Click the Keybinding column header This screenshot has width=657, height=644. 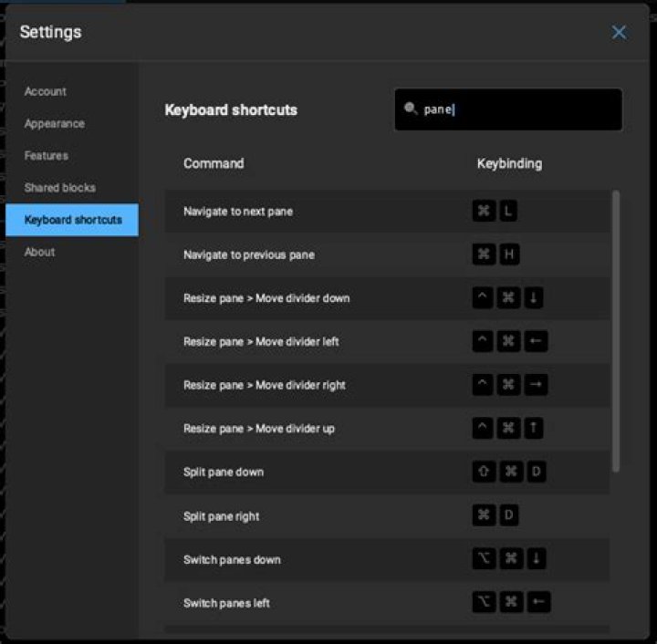509,163
